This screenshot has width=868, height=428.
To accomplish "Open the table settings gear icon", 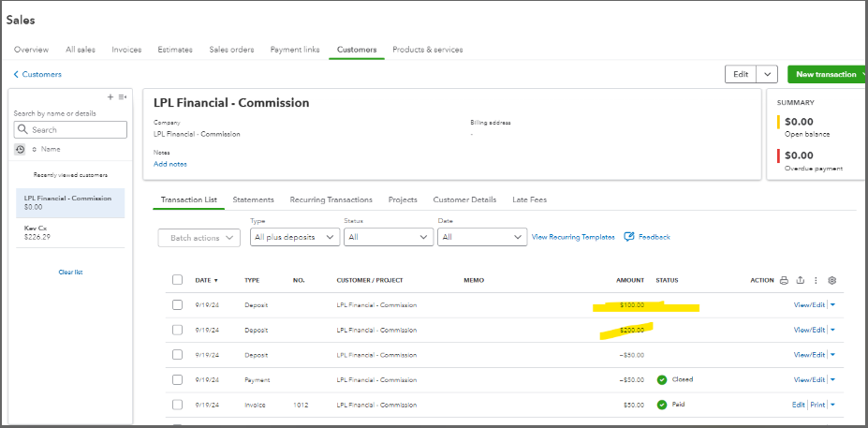I will (832, 280).
